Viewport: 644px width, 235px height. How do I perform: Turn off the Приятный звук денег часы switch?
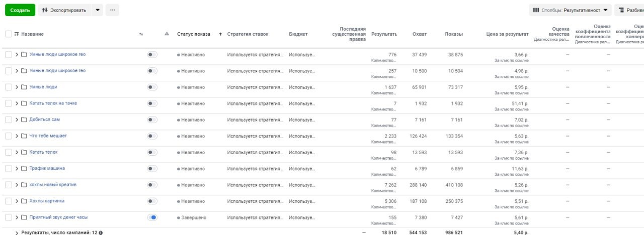click(152, 217)
